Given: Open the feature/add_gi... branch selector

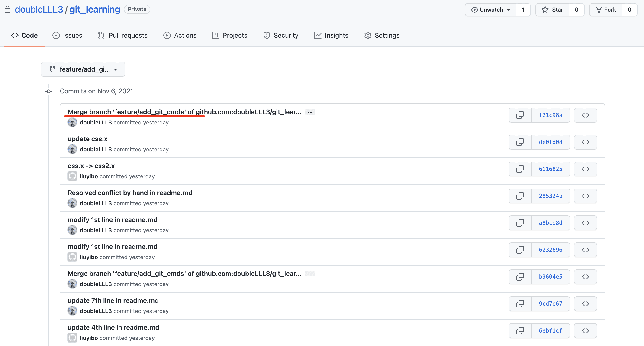Looking at the screenshot, I should 83,69.
